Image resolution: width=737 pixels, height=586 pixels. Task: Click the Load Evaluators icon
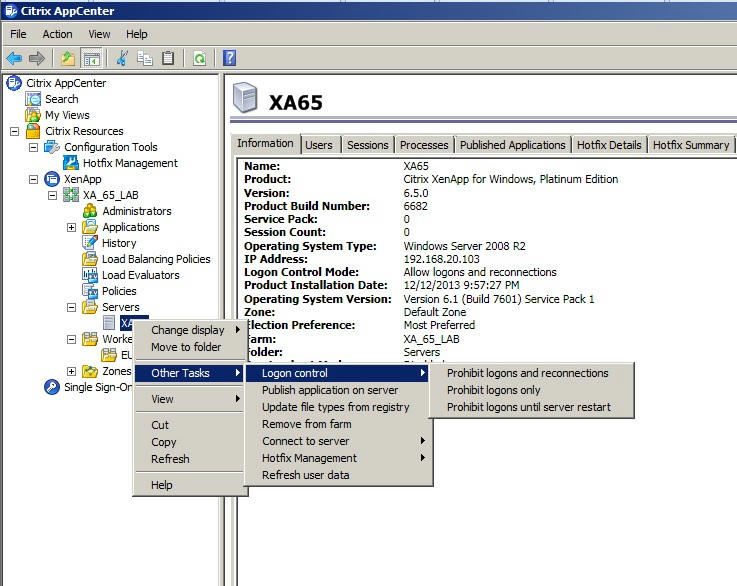click(90, 275)
